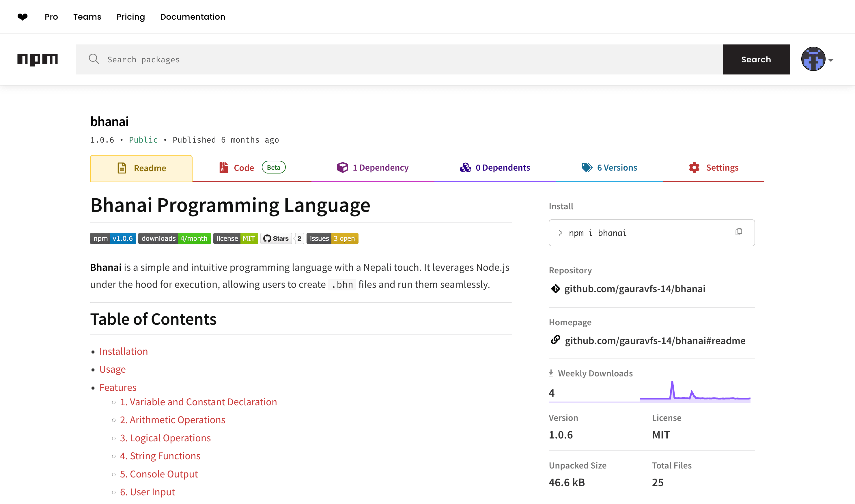This screenshot has width=855, height=504.
Task: Click the Dependents cubes icon
Action: [466, 167]
